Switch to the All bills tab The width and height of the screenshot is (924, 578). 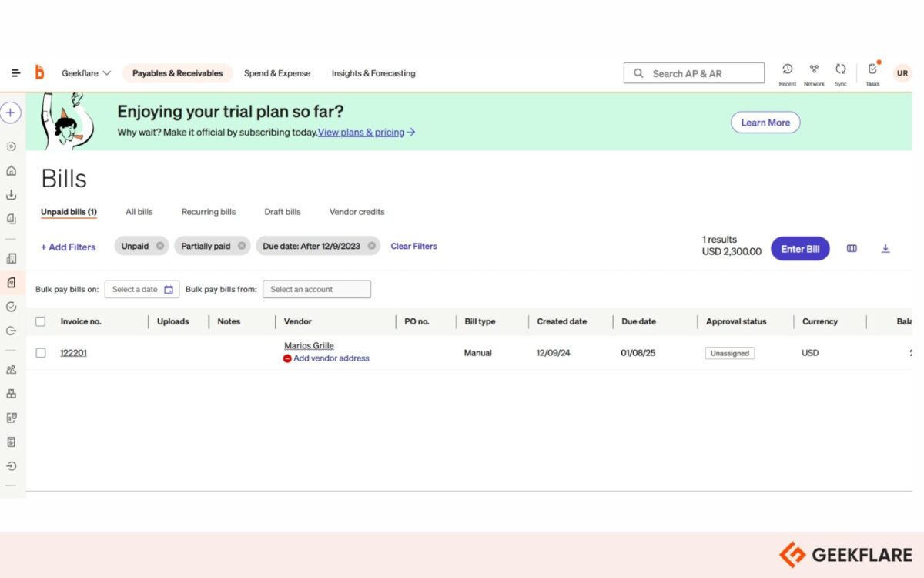[x=139, y=212]
